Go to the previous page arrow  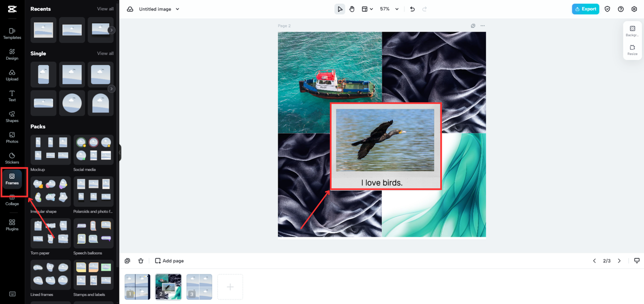tap(594, 261)
